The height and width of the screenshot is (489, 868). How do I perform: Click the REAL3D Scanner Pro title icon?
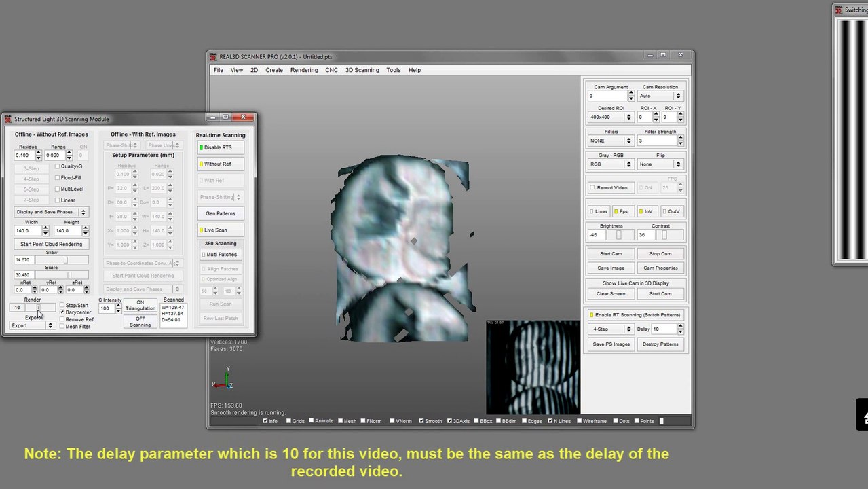tap(213, 57)
